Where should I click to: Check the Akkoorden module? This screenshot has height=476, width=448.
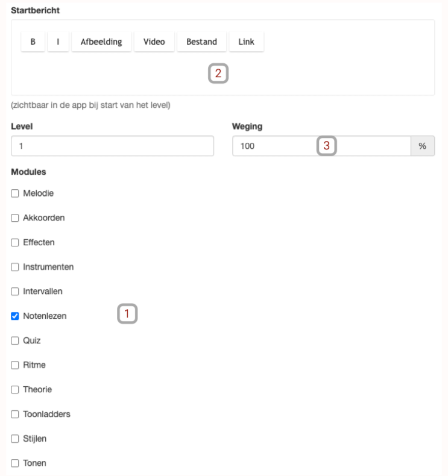tap(15, 218)
